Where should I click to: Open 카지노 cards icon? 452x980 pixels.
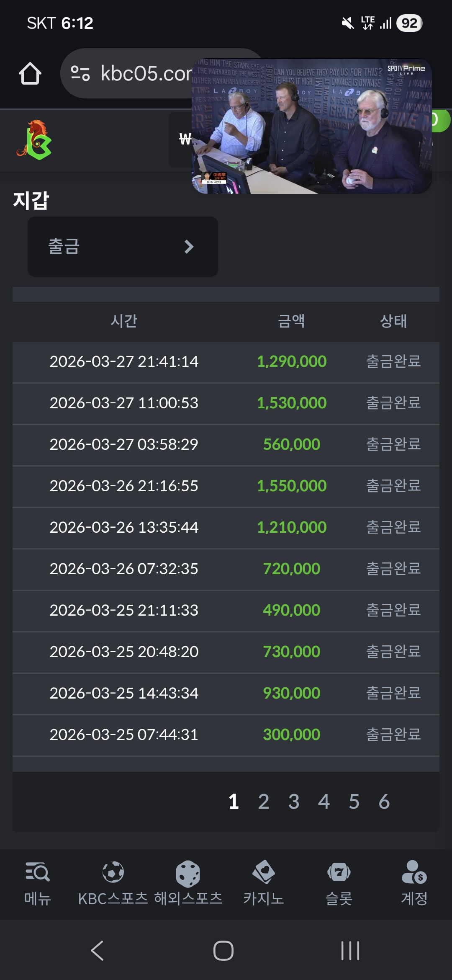tap(264, 873)
